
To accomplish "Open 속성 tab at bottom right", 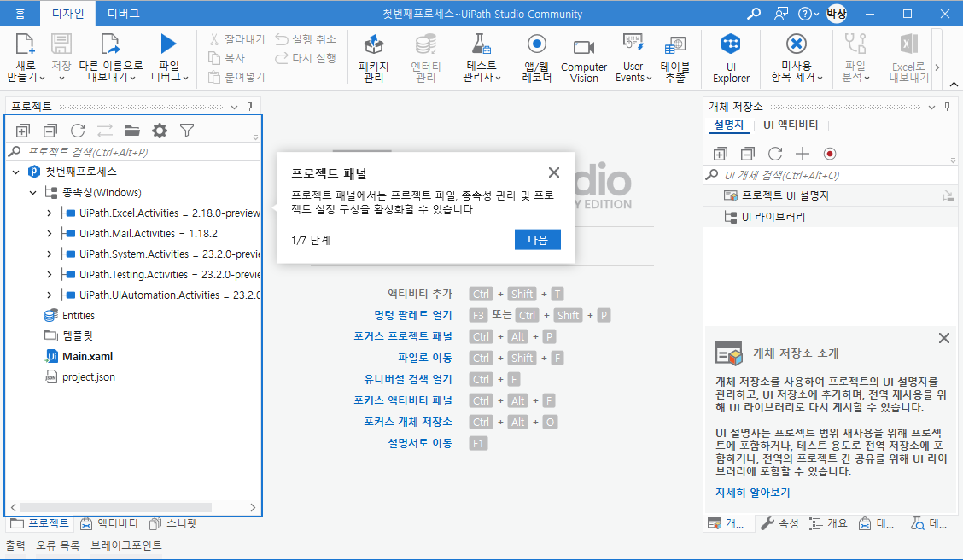I will 780,523.
